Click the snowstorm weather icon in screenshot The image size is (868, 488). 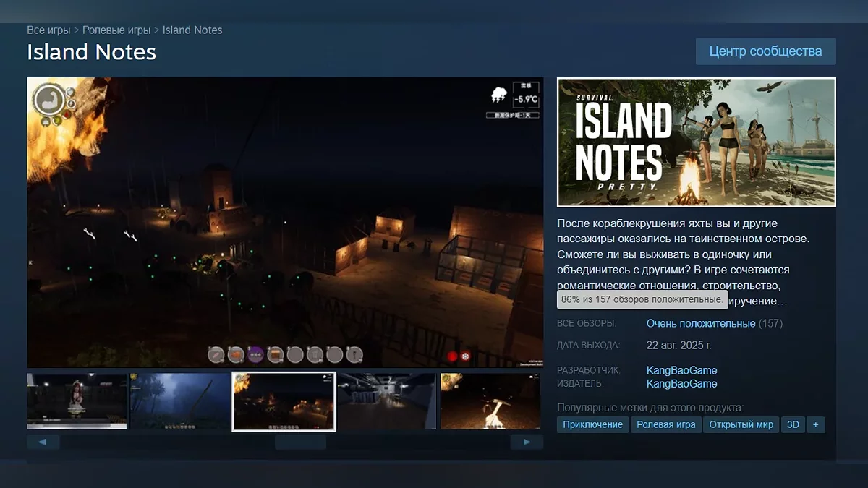pyautogui.click(x=499, y=95)
